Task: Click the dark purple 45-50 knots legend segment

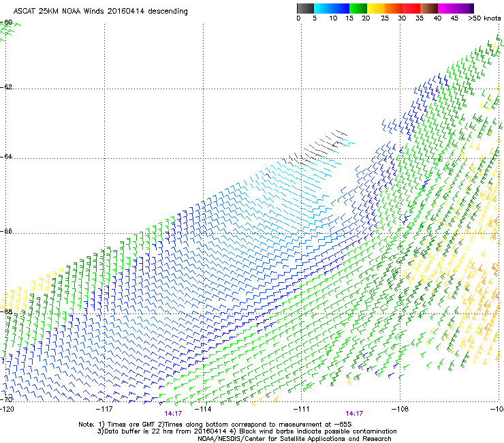Action: 464,8
